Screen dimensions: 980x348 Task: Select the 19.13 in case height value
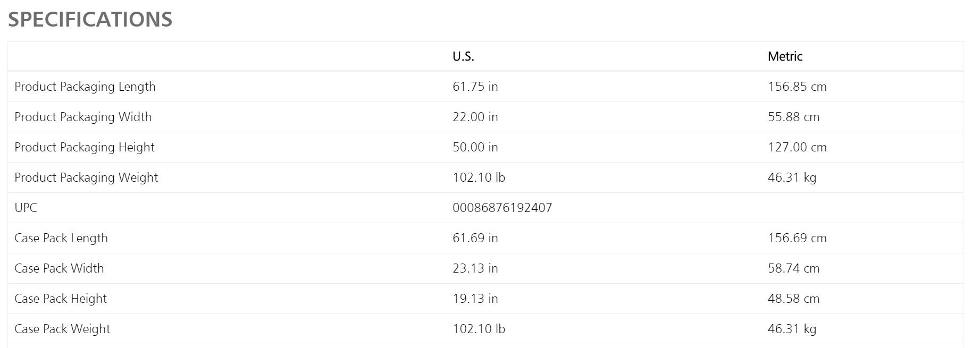pos(475,299)
